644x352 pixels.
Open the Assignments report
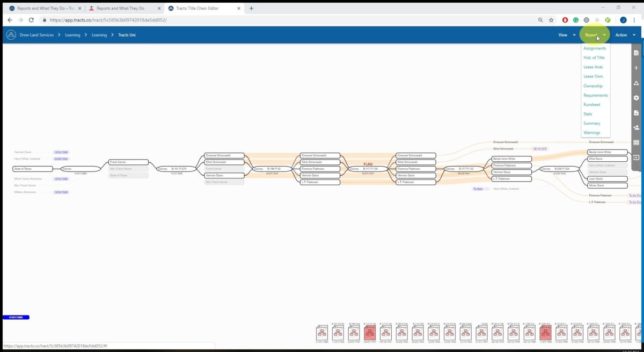coord(595,48)
